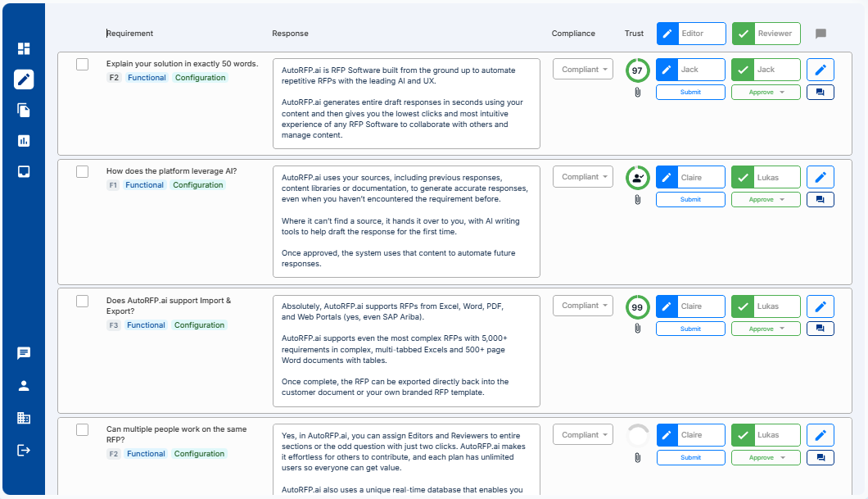Click the header Editor button
Screen dimensions: 868x499
tap(691, 34)
